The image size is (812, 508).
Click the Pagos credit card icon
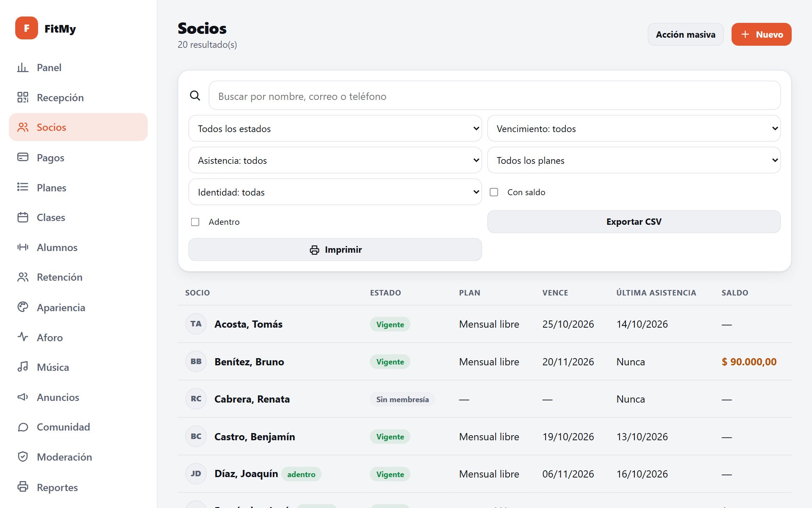23,157
